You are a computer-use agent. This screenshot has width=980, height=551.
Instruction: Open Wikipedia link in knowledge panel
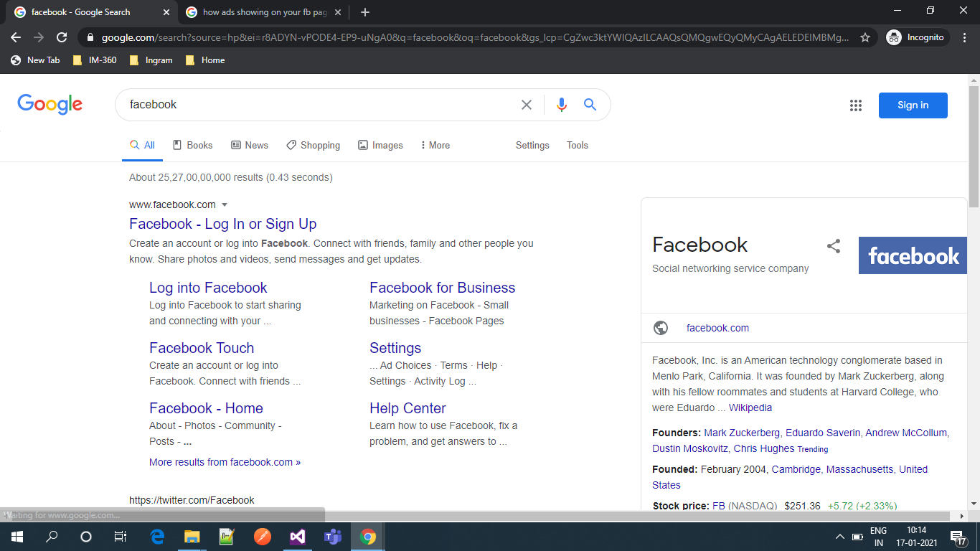coord(750,408)
